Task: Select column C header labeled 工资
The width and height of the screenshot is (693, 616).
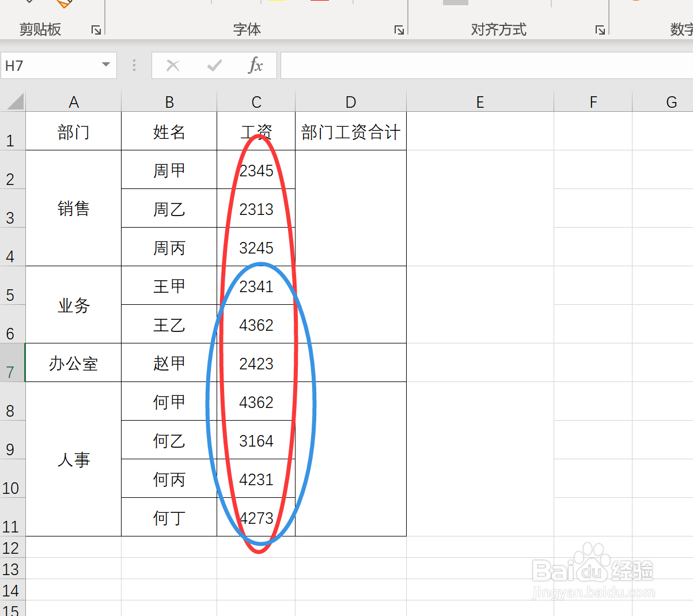Action: (x=256, y=101)
